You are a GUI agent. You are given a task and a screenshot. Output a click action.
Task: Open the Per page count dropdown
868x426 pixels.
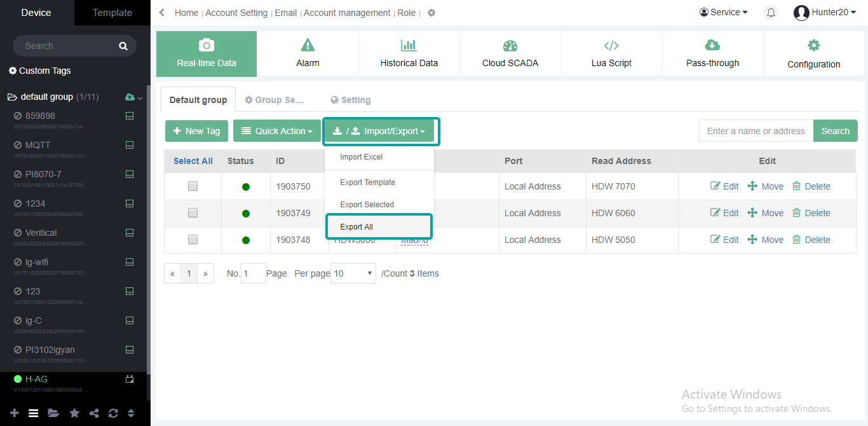[x=353, y=273]
